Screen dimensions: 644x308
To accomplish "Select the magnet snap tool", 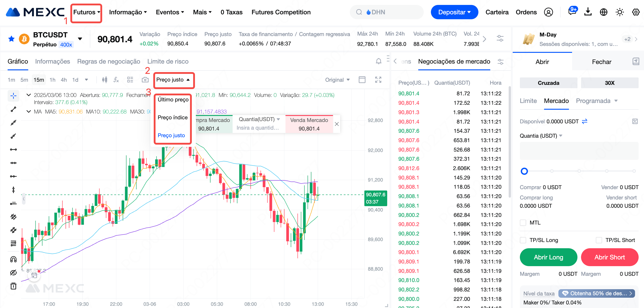I will point(13,259).
